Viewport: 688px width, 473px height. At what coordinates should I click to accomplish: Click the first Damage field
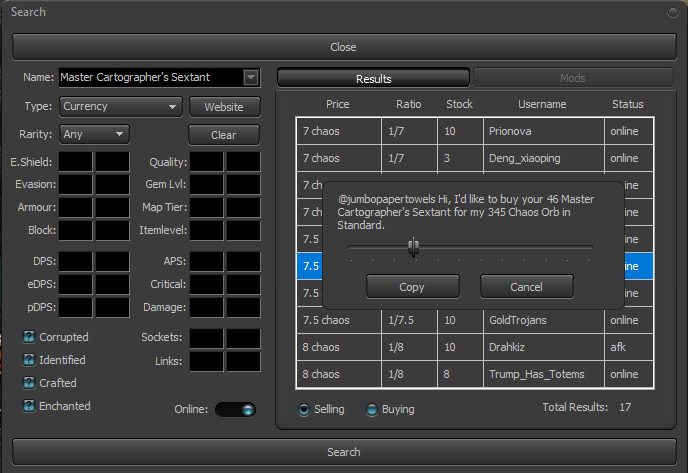pos(207,308)
